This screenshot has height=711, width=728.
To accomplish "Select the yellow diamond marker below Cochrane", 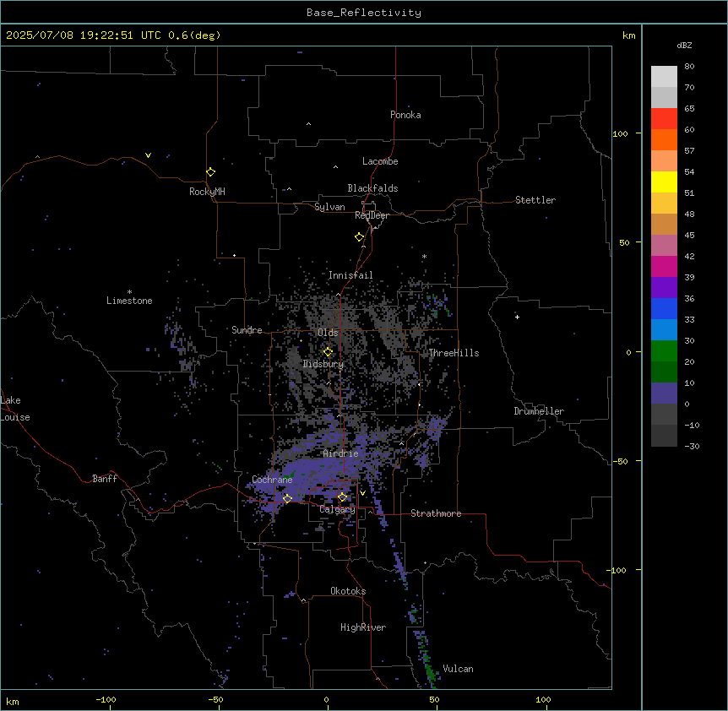I will [287, 498].
